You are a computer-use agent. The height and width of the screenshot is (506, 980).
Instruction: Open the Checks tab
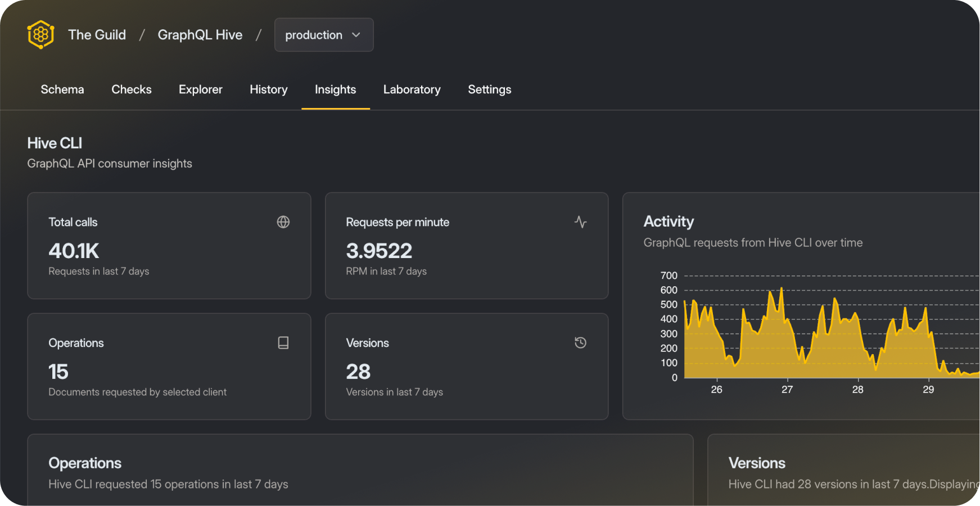coord(131,89)
